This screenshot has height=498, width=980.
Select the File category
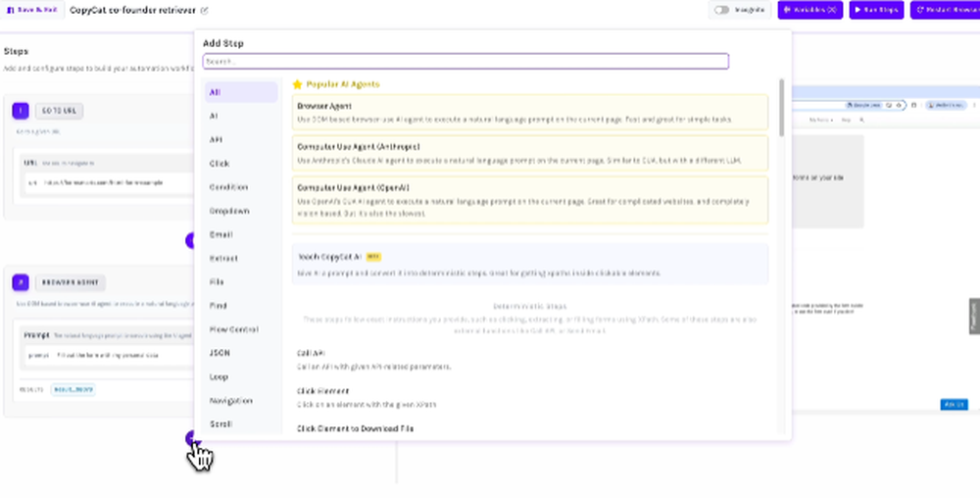(x=241, y=281)
